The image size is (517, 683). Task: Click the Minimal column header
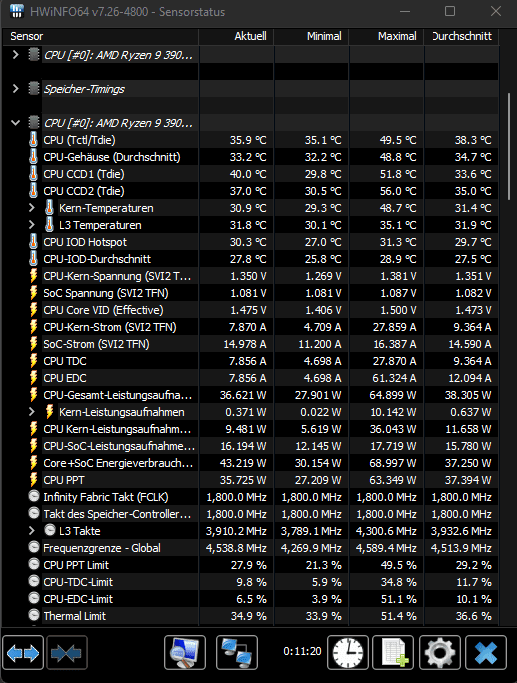311,37
